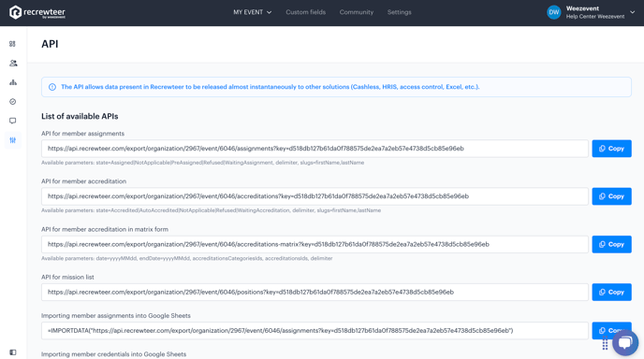Click the assignments available parameters hint text

tap(202, 163)
